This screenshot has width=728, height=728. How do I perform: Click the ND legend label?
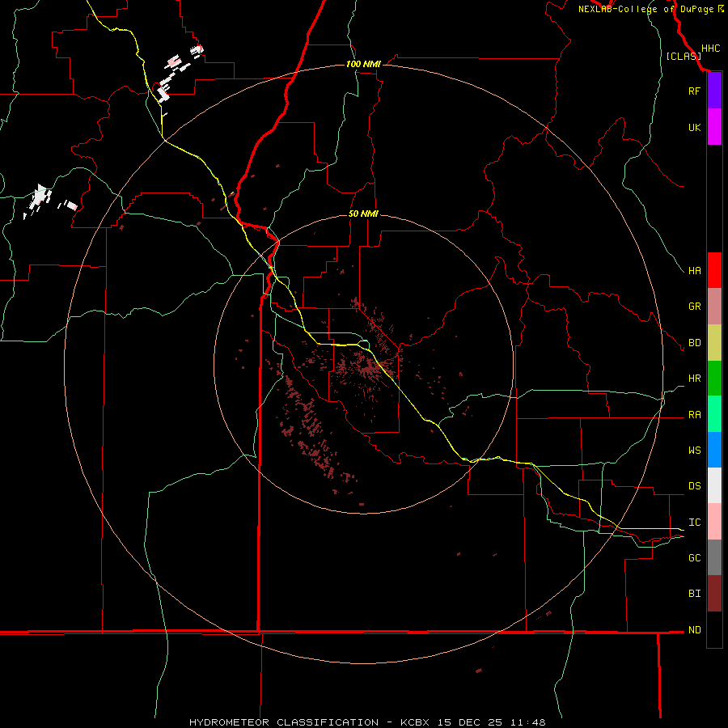pos(694,629)
